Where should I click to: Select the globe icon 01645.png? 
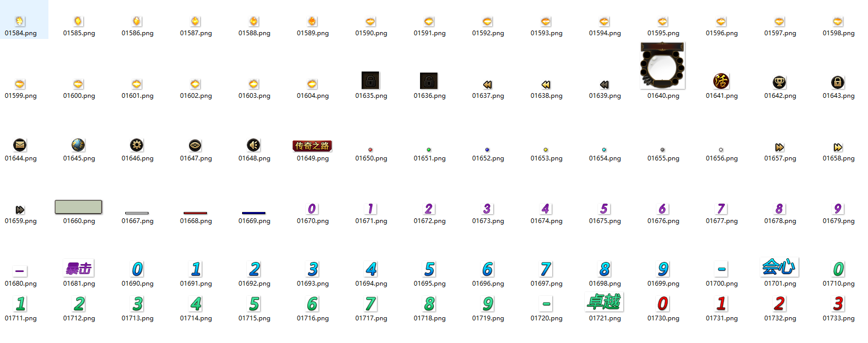pyautogui.click(x=78, y=145)
